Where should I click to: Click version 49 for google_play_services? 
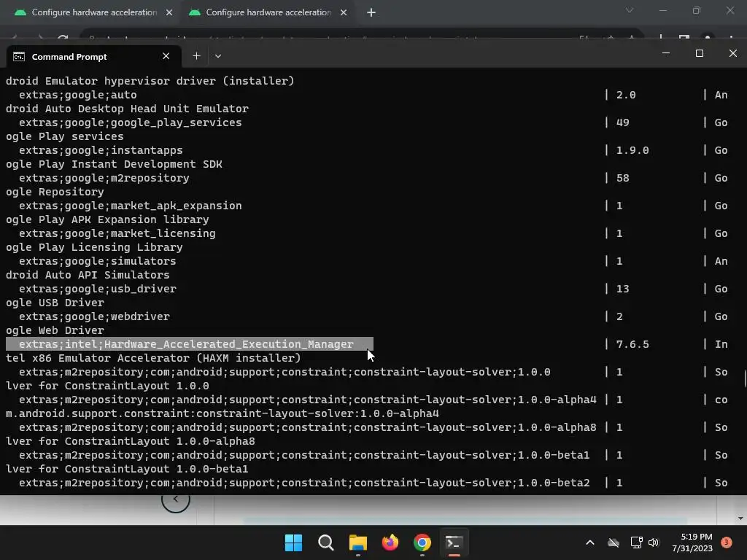point(623,122)
